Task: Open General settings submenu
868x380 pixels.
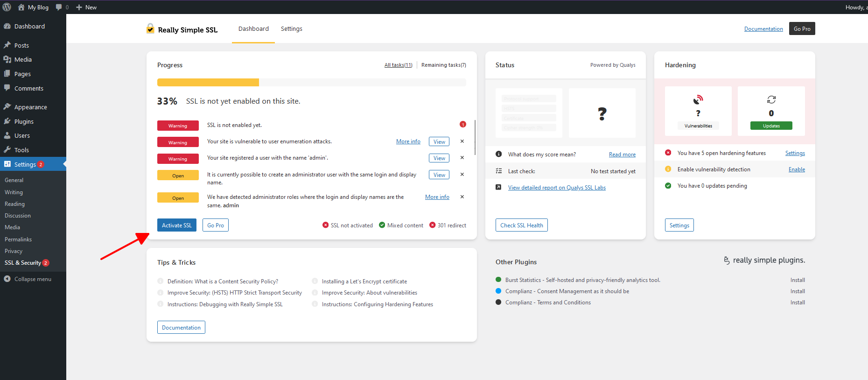Action: [14, 180]
